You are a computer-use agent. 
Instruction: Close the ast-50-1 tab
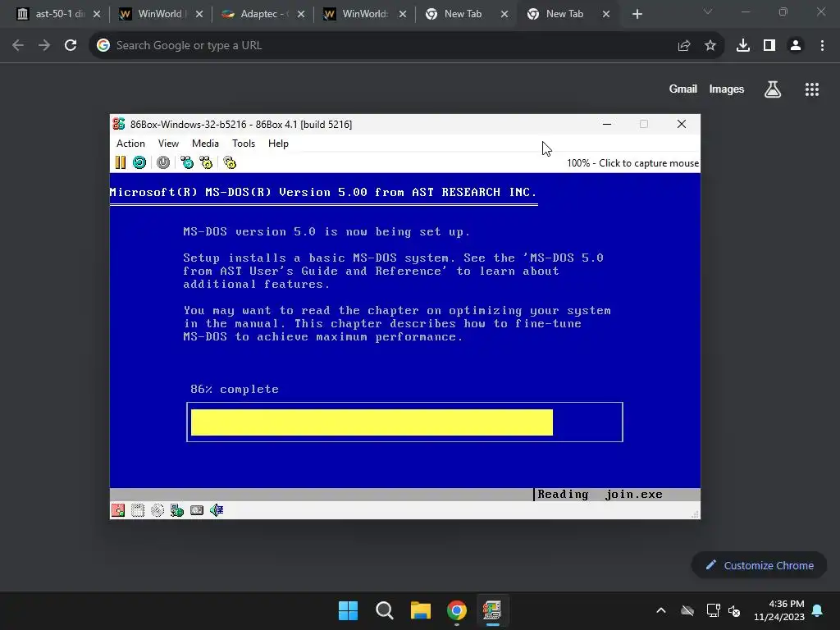click(x=97, y=15)
